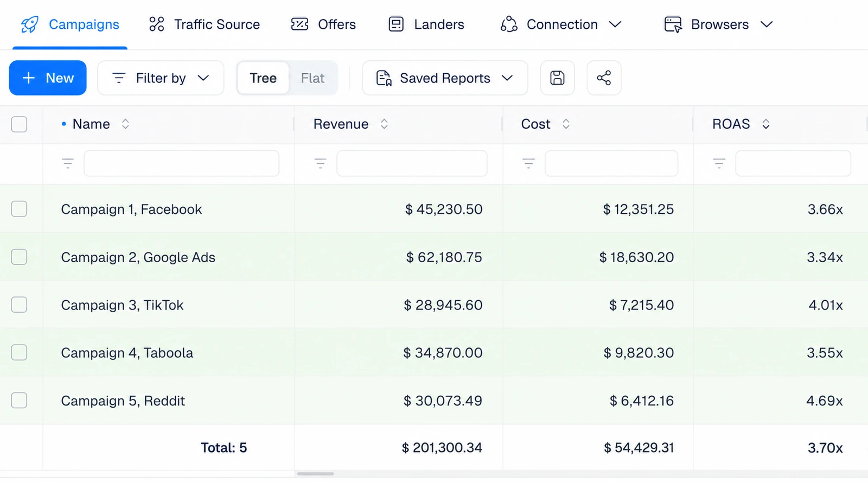Open the Offers tab
Image resolution: width=868 pixels, height=482 pixels.
(323, 24)
